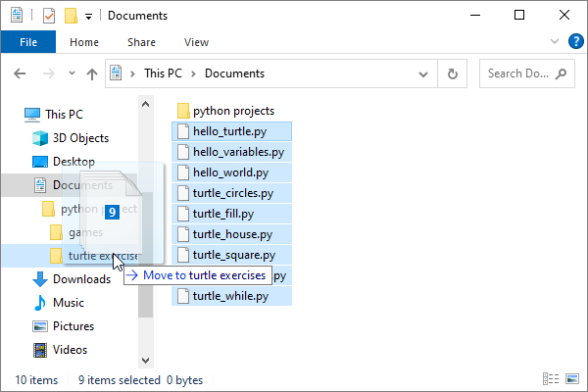Open the File menu
The height and width of the screenshot is (392, 588).
[x=28, y=42]
